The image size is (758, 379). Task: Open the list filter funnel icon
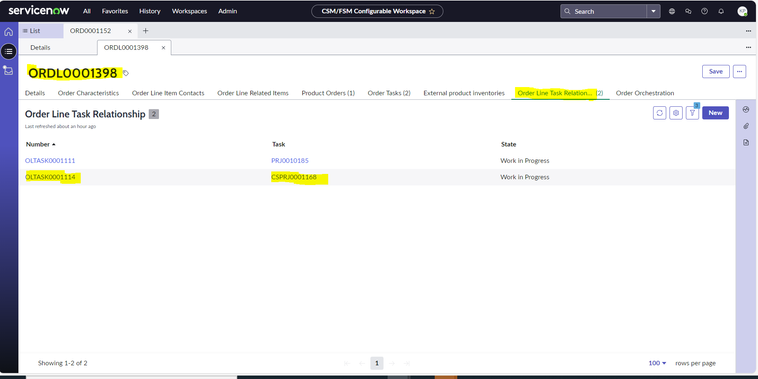[692, 113]
